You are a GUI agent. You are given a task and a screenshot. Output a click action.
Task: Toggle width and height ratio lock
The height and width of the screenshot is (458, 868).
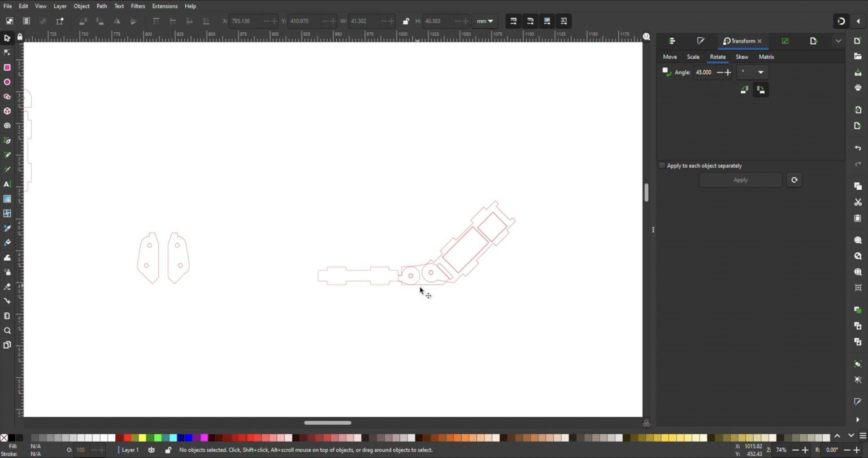pyautogui.click(x=406, y=21)
